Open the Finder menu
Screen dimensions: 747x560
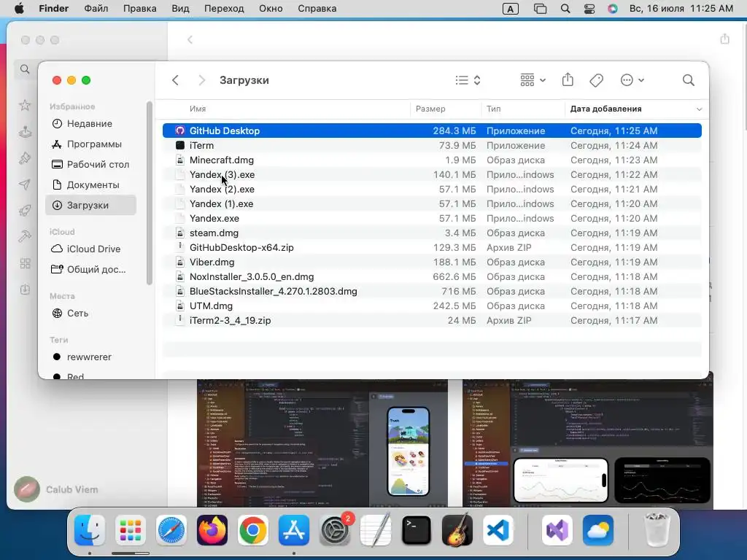coord(54,9)
